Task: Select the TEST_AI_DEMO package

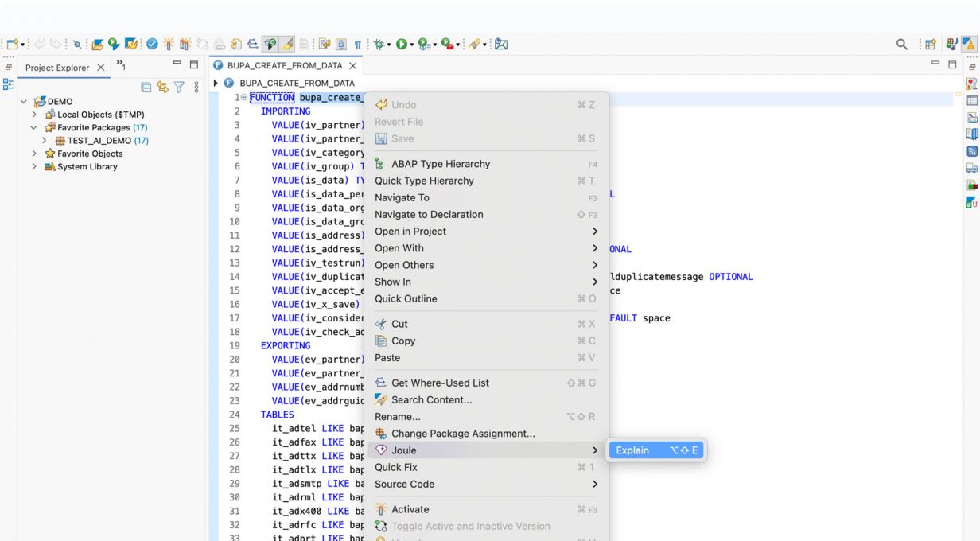Action: 99,141
